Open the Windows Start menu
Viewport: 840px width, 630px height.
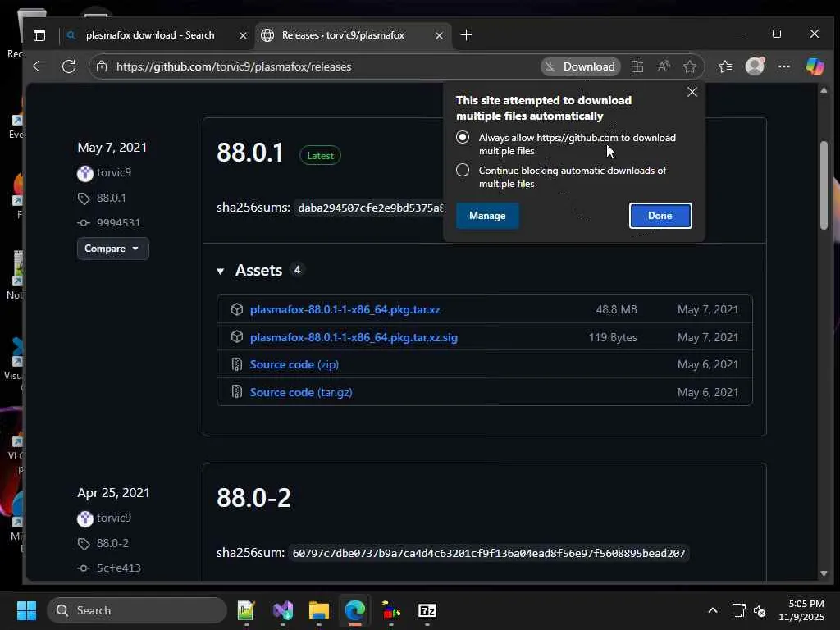click(26, 610)
